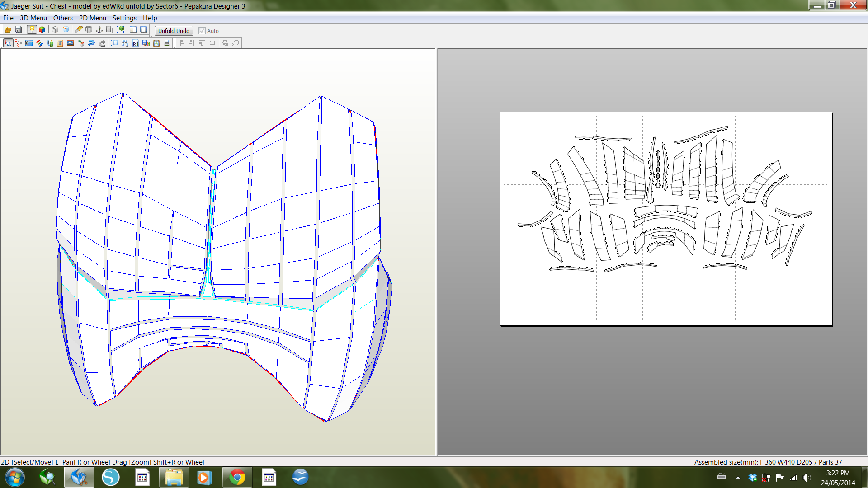868x488 pixels.
Task: Save the project with the floppy disk icon
Action: pyautogui.click(x=19, y=30)
